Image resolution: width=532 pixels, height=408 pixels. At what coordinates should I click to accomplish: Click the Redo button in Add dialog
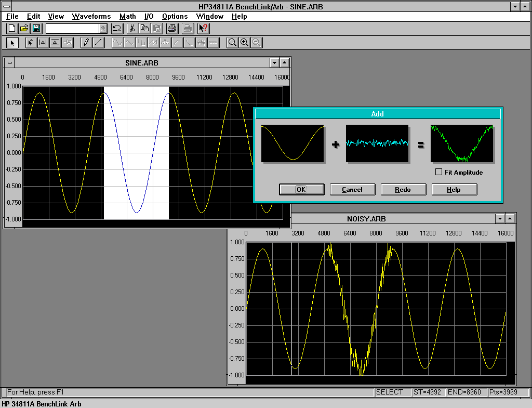click(x=403, y=189)
